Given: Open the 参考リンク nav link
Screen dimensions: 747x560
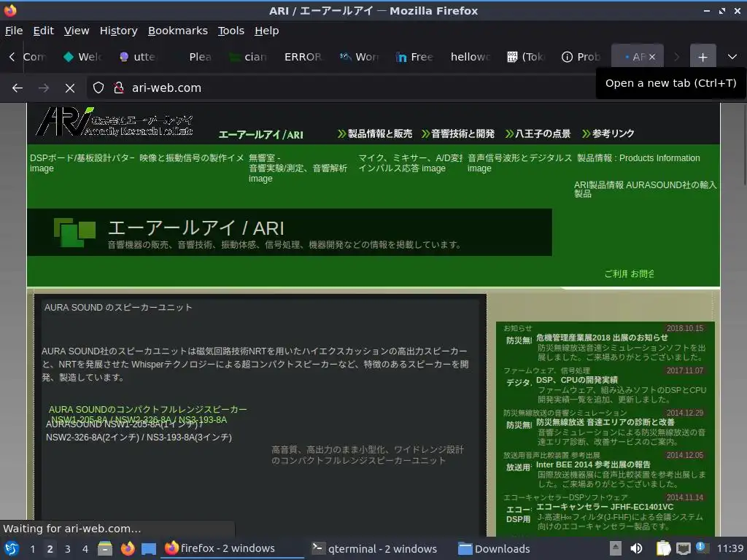Looking at the screenshot, I should (x=608, y=134).
